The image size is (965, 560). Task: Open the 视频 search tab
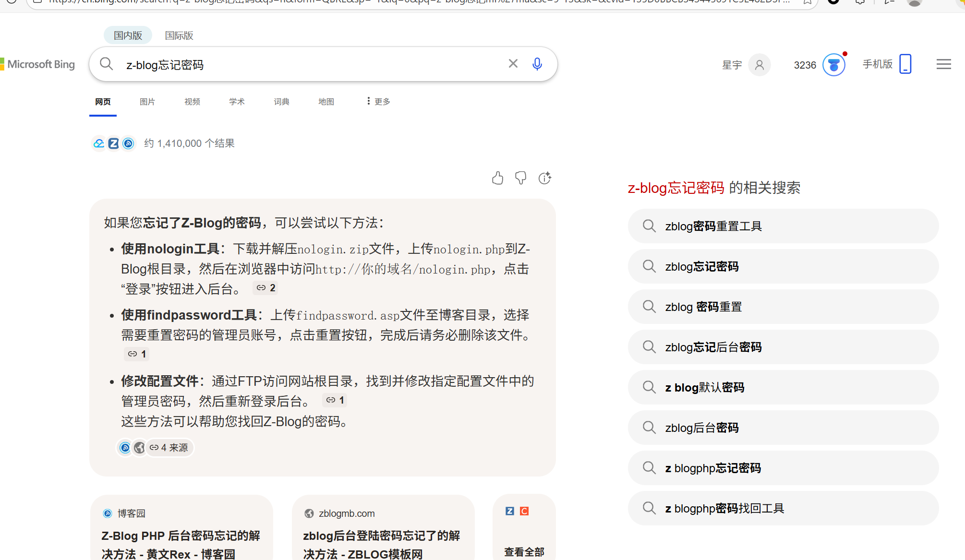coord(192,102)
